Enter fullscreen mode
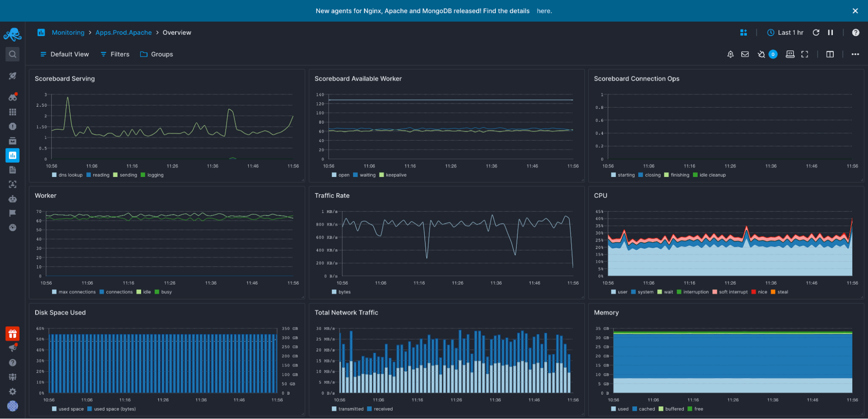 [805, 54]
